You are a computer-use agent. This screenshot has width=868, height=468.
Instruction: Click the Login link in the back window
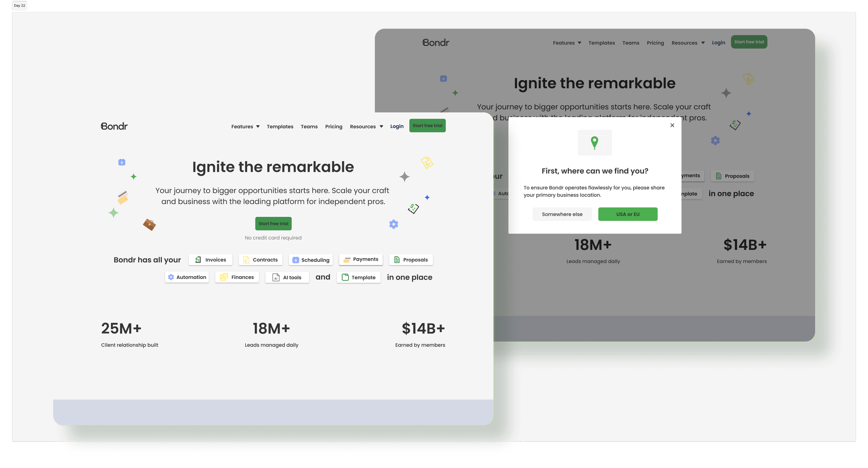(718, 43)
